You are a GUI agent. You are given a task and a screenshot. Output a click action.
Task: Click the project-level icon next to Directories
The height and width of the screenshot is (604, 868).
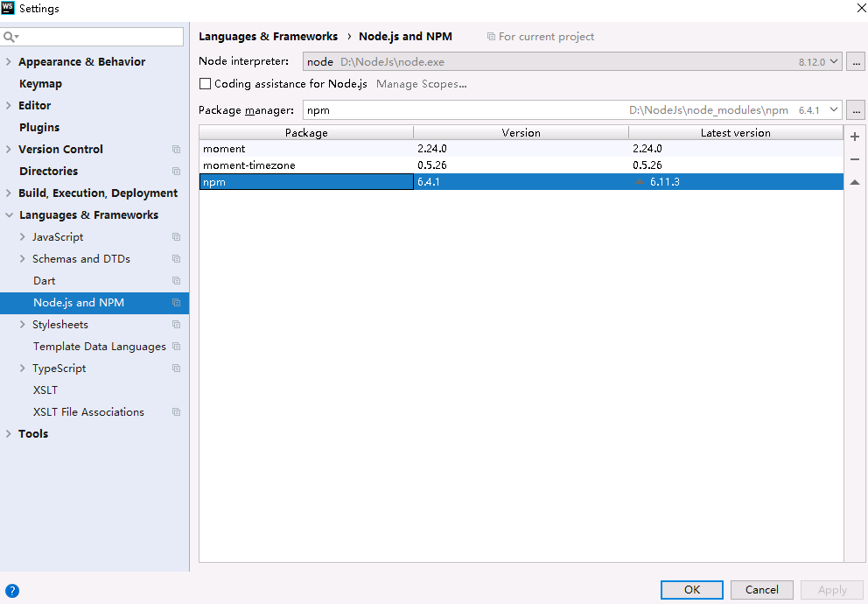pos(176,171)
